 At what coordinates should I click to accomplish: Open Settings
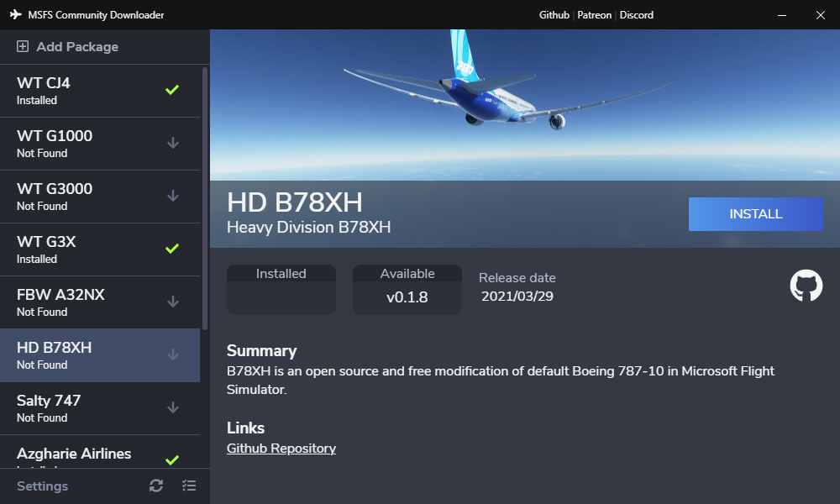tap(42, 486)
